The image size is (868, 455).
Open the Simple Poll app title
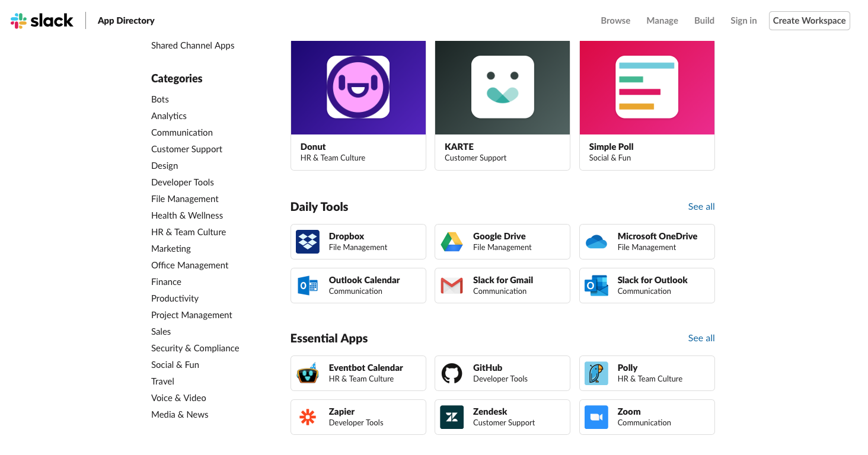coord(611,147)
